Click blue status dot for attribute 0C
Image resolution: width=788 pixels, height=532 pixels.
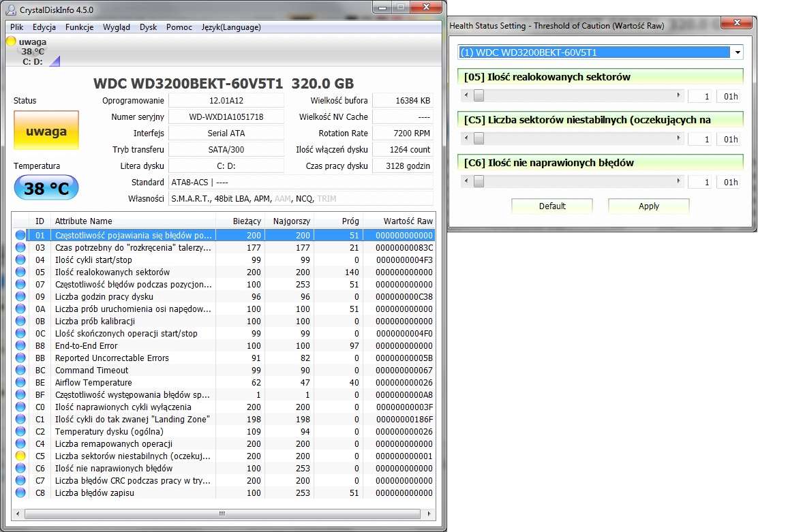pos(20,333)
